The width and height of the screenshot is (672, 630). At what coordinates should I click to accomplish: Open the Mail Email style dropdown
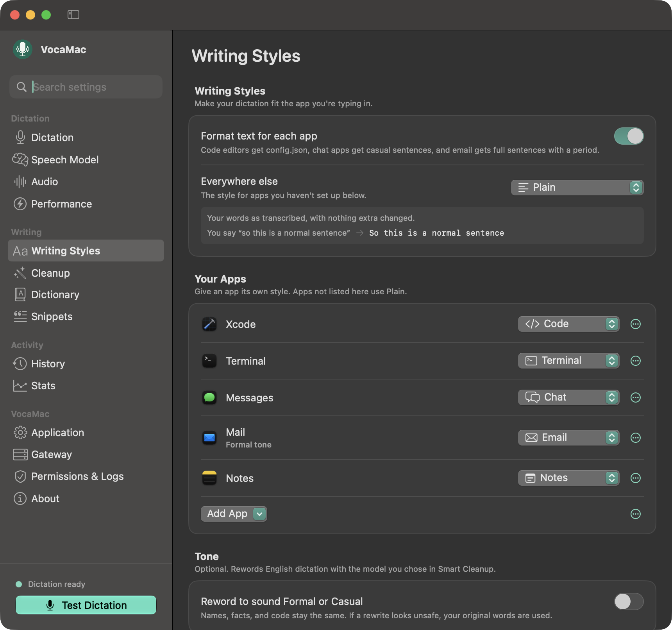point(568,438)
